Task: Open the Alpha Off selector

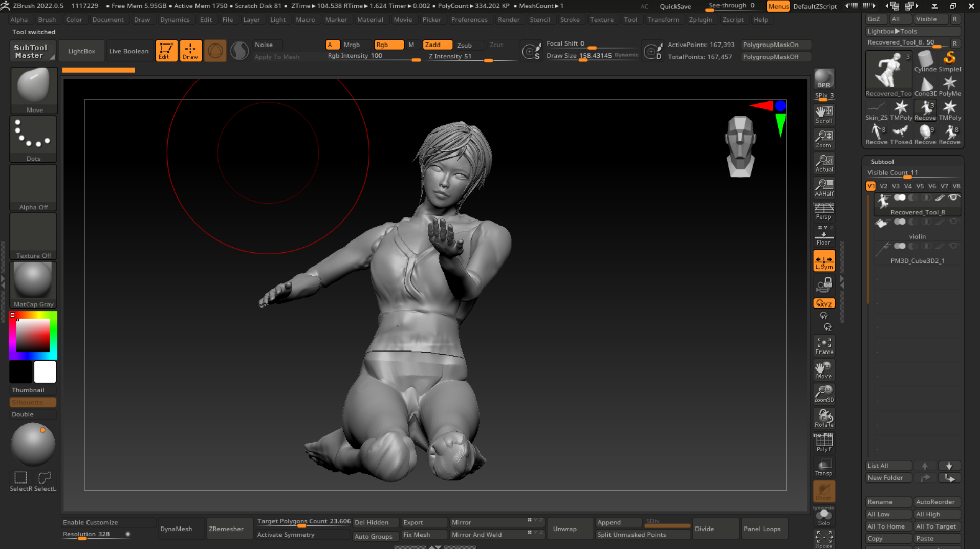Action: pos(34,187)
